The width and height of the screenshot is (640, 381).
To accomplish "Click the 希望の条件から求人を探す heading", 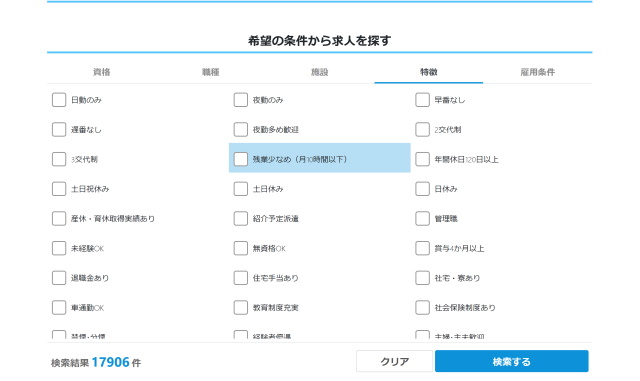I will pyautogui.click(x=320, y=41).
